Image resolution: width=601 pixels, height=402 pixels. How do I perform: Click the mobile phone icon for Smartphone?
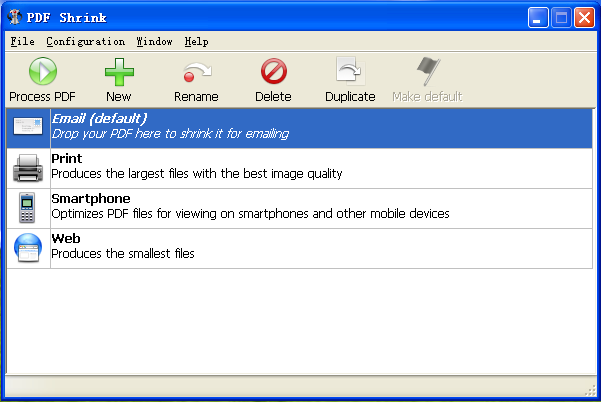click(x=27, y=208)
